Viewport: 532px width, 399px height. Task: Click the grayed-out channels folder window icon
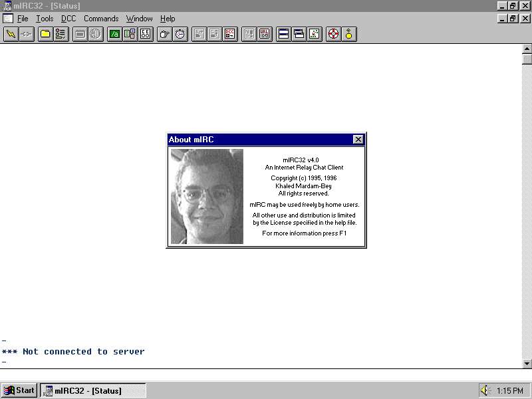(80, 35)
